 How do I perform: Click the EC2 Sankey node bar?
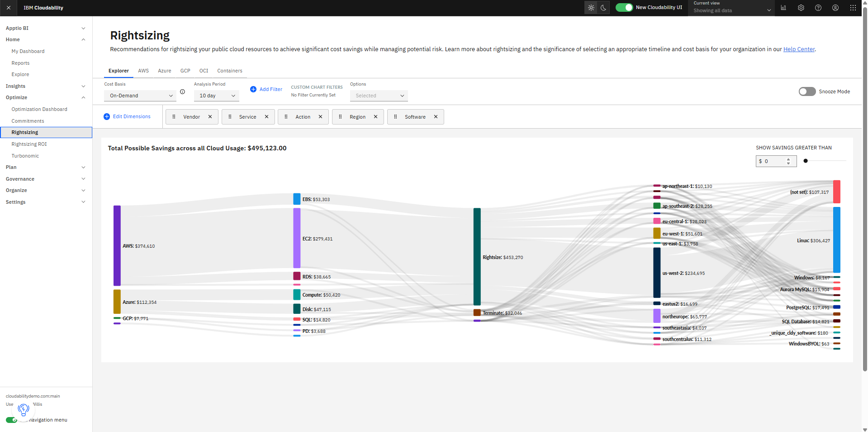297,238
